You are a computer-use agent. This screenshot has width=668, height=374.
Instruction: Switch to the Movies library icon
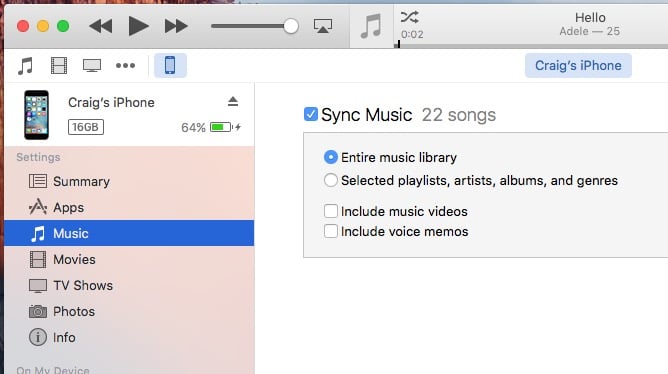[x=59, y=66]
